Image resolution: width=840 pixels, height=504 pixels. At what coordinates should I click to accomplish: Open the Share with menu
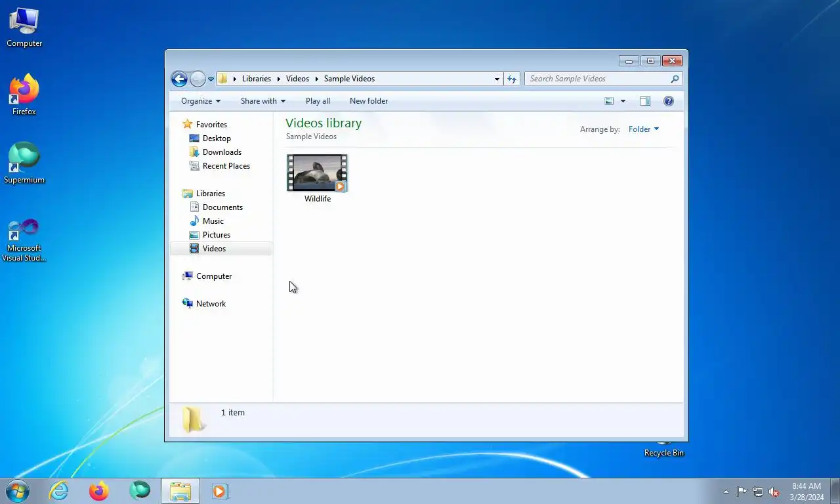pyautogui.click(x=263, y=101)
